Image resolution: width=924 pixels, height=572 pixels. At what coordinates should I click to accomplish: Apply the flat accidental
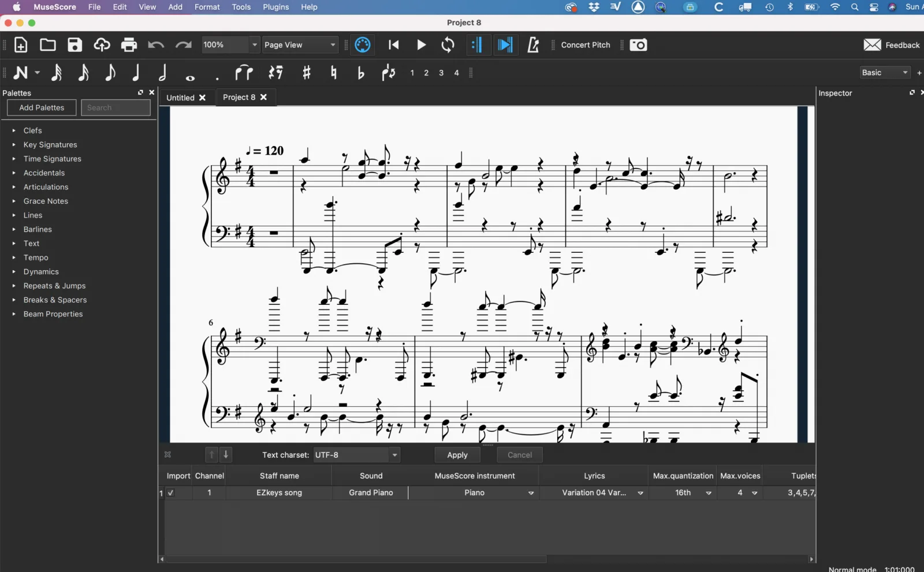tap(361, 73)
